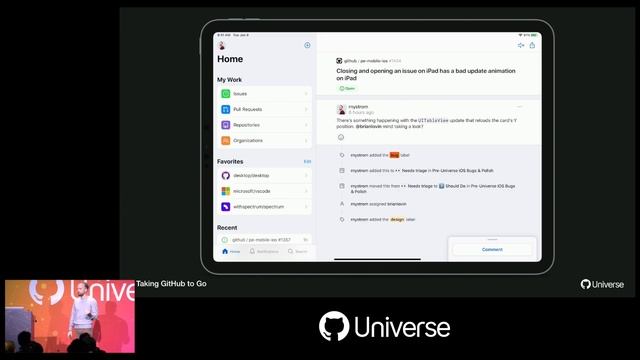Click the tag icon by the bug label event
This screenshot has height=360, width=640.
[342, 155]
